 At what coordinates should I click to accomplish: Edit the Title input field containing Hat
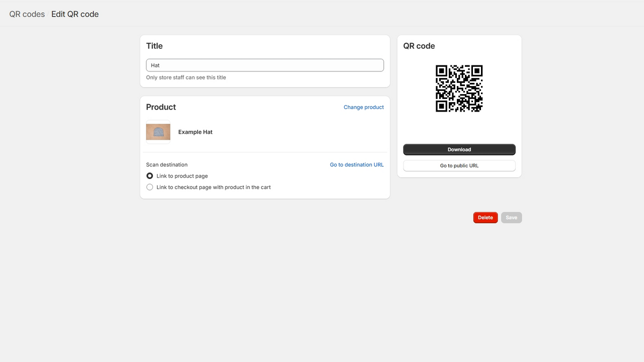pyautogui.click(x=265, y=65)
